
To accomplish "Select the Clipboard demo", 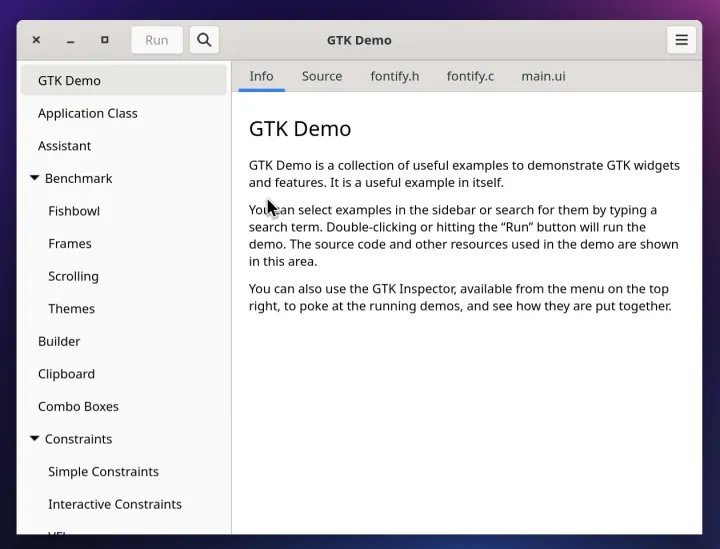I will [x=124, y=374].
